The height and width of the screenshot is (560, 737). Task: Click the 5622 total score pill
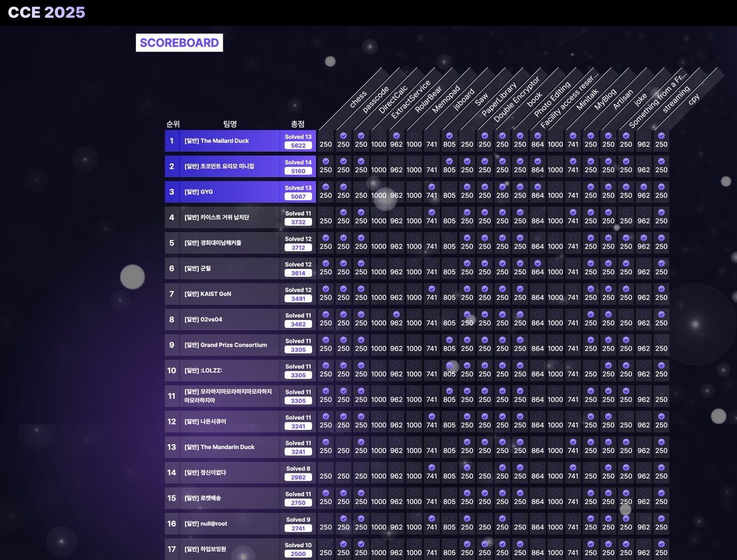coord(298,146)
